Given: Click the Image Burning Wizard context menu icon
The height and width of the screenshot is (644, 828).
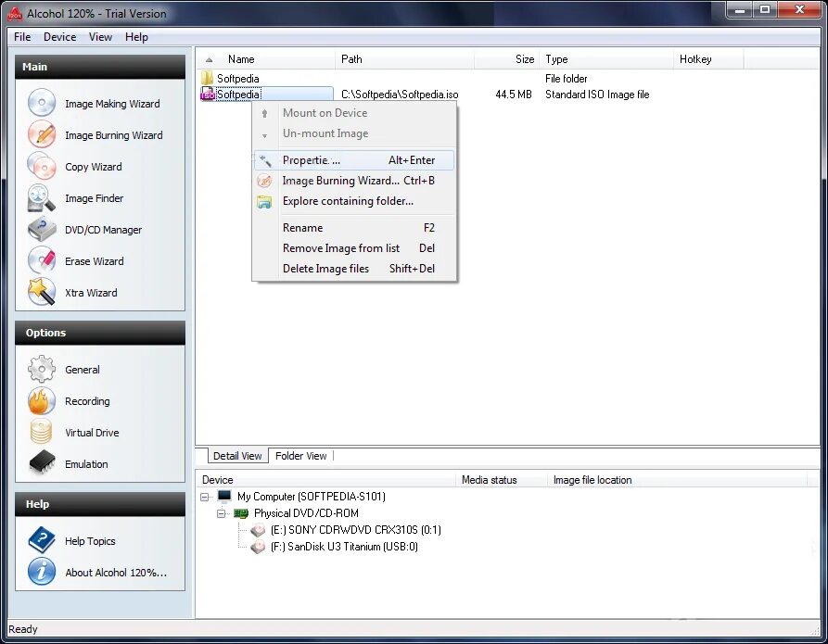Looking at the screenshot, I should [x=264, y=181].
